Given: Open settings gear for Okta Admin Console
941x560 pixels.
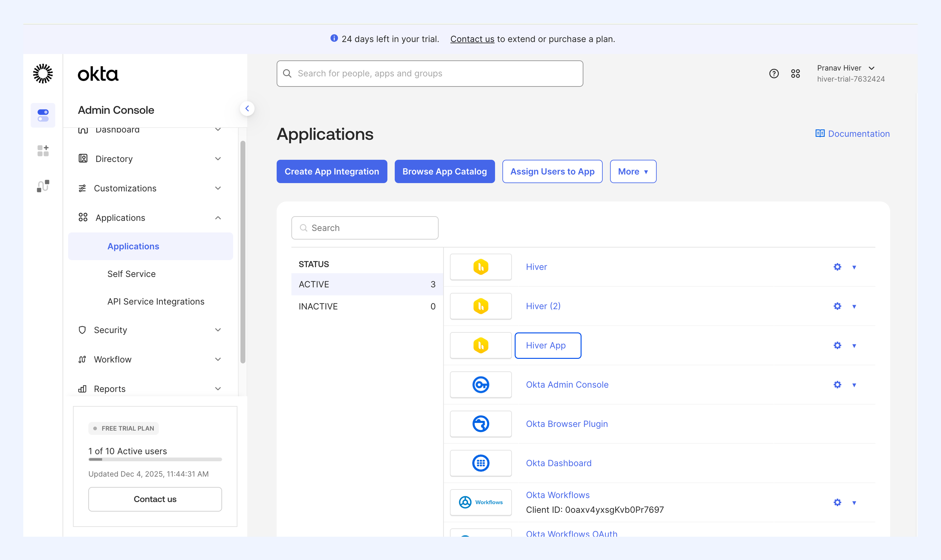Looking at the screenshot, I should (x=837, y=385).
